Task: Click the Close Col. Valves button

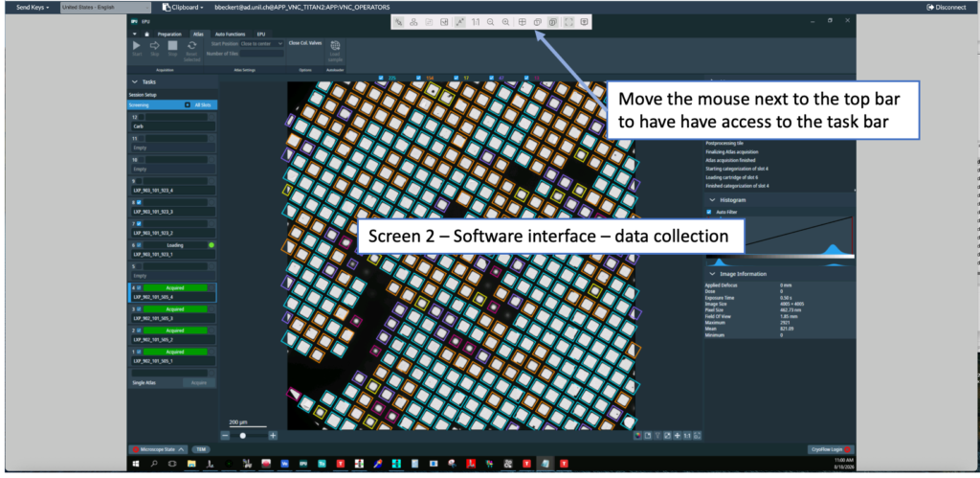Action: click(x=305, y=43)
